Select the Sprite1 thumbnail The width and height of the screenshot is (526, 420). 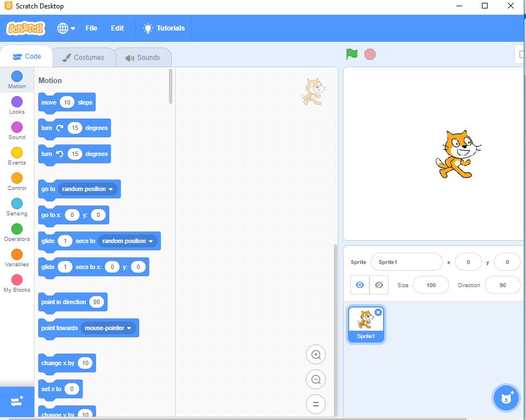(366, 324)
